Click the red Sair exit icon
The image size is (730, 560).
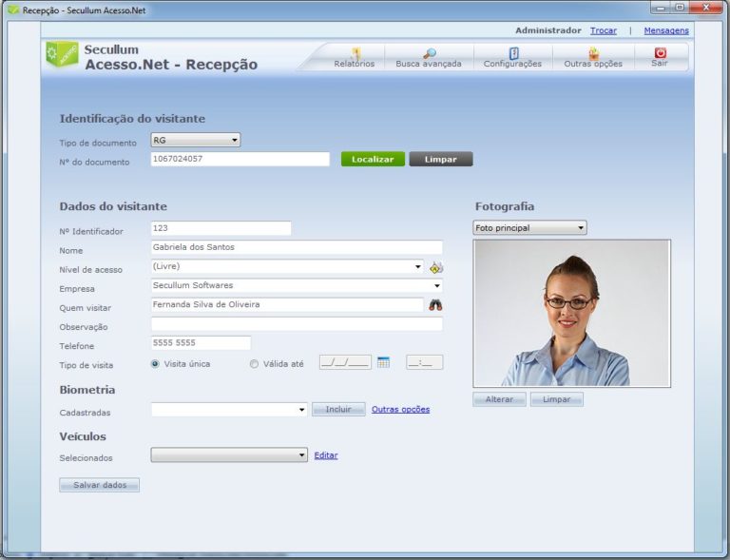pos(660,53)
